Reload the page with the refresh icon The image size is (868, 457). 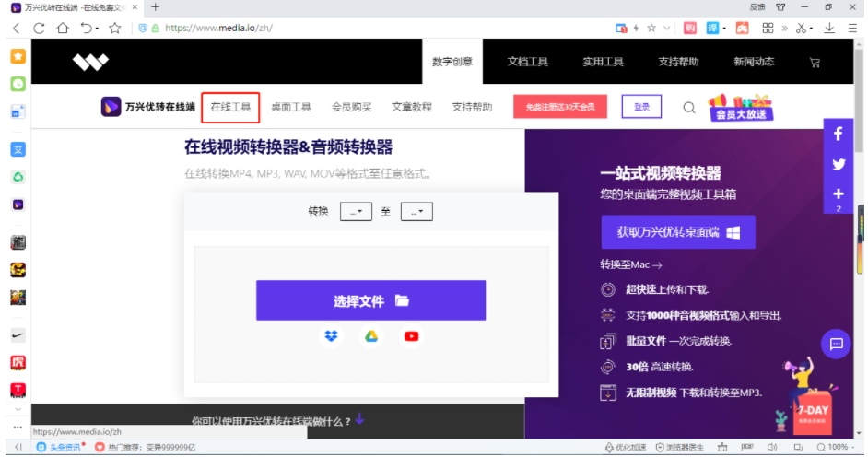point(39,29)
